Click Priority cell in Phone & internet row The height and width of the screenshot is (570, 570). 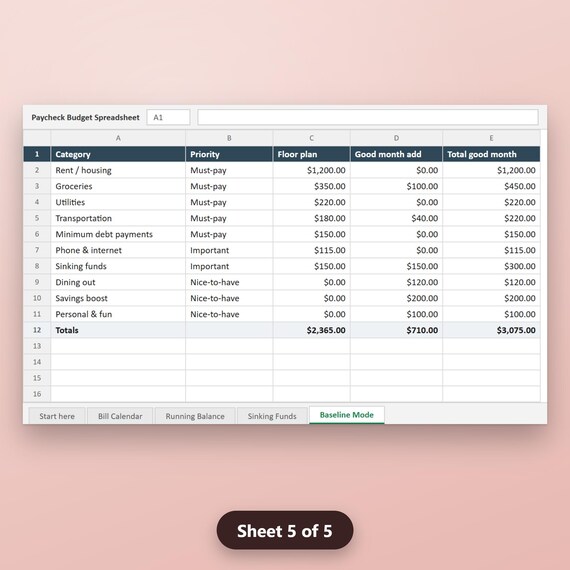tap(229, 250)
